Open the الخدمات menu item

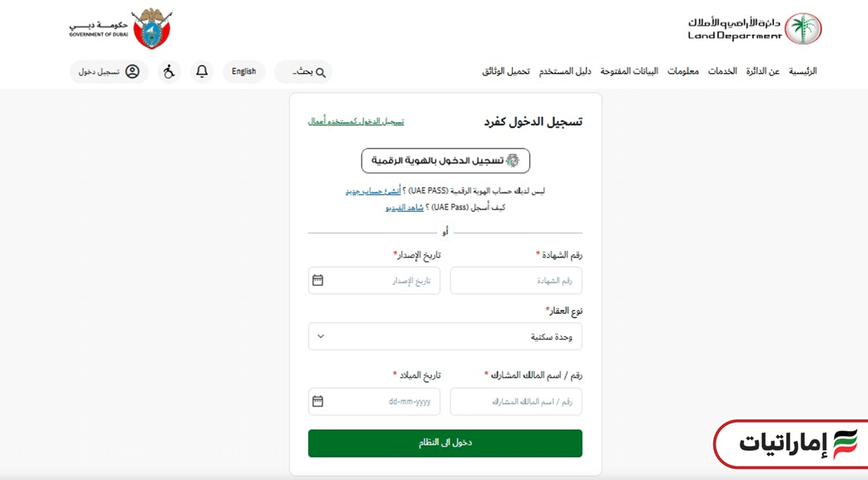(722, 71)
